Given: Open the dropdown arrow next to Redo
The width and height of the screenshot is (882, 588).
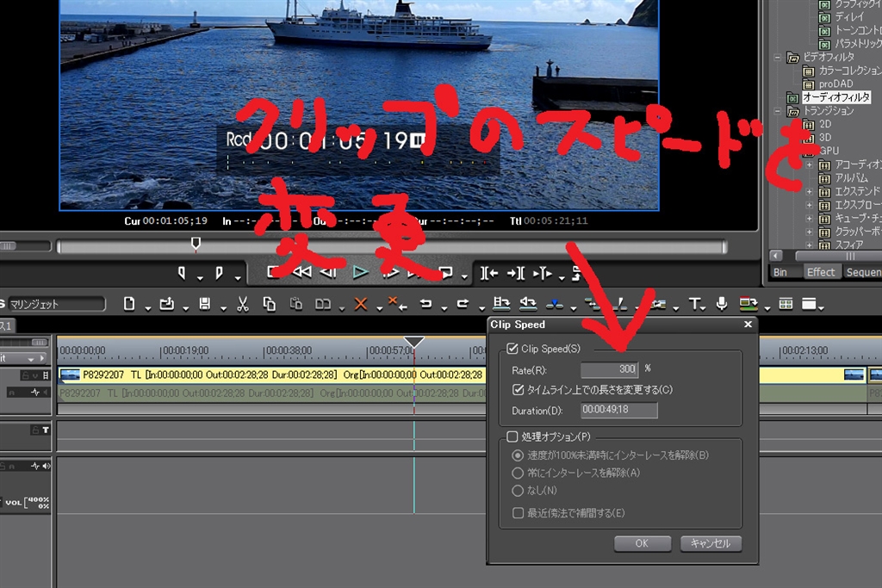Looking at the screenshot, I should point(481,308).
